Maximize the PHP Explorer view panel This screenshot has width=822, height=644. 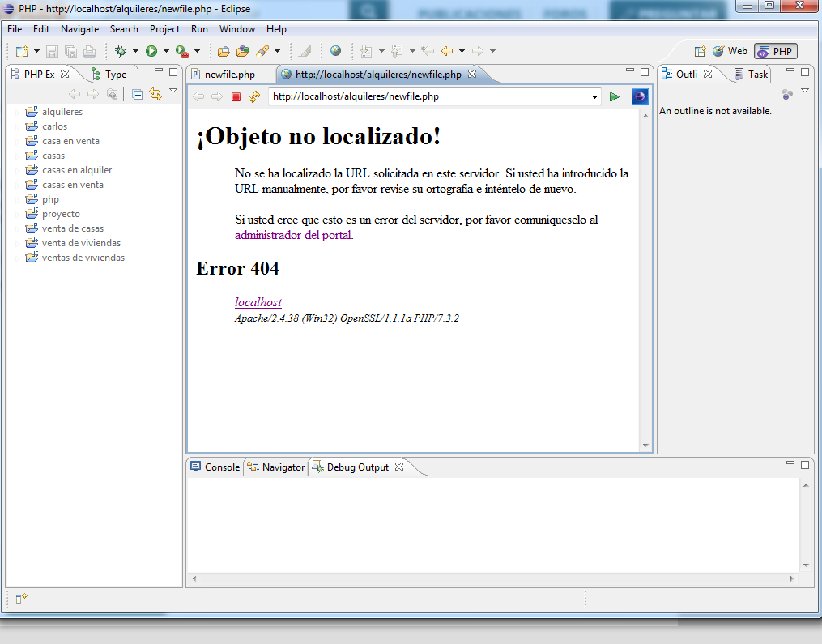point(173,72)
